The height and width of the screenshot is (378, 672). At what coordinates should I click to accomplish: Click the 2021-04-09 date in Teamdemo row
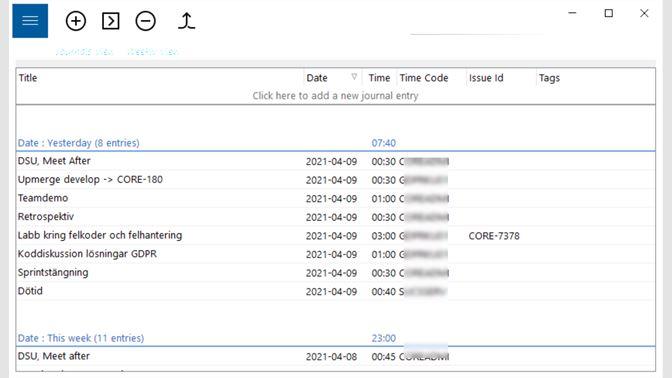click(x=331, y=199)
